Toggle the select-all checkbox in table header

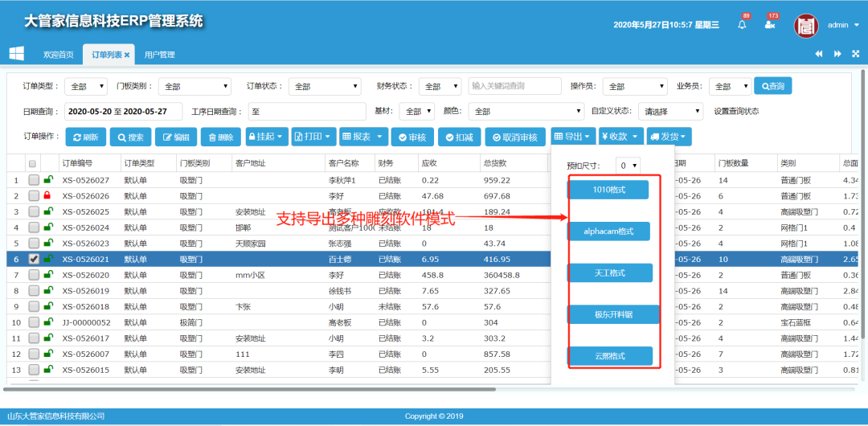[33, 164]
